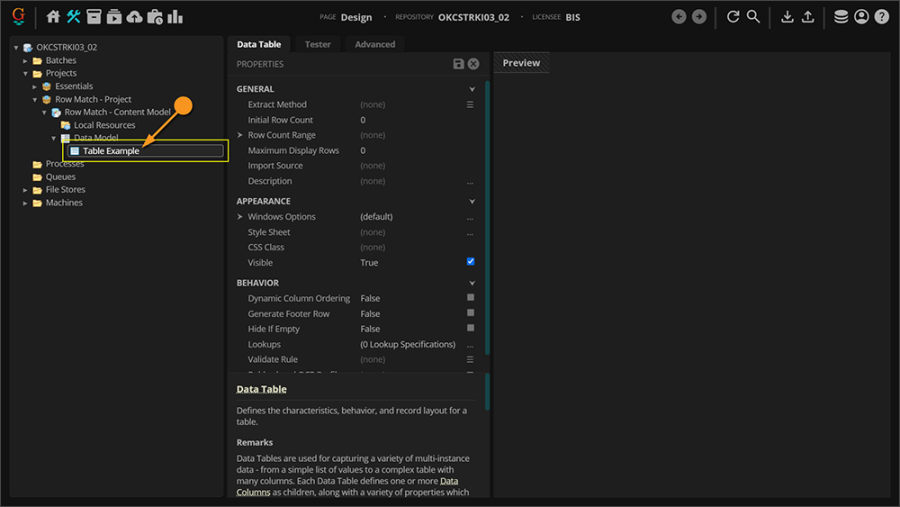Screen dimensions: 900x507
Task: Collapse the GENERAL properties section
Action: [472, 89]
